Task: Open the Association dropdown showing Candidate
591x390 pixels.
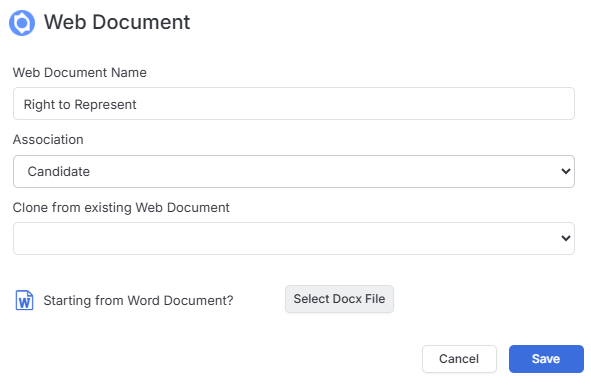Action: pyautogui.click(x=294, y=171)
